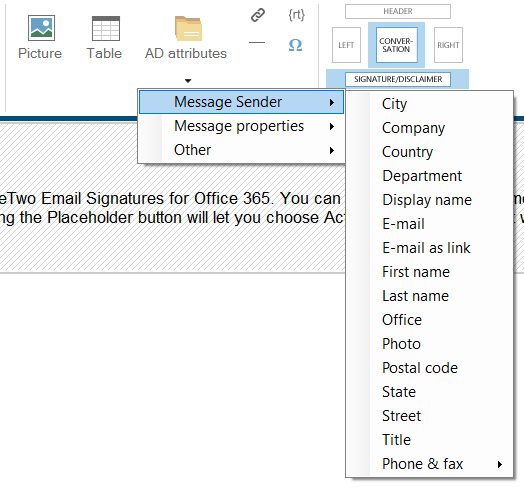
Task: Expand the AD attributes dropdown arrow
Action: pyautogui.click(x=188, y=81)
